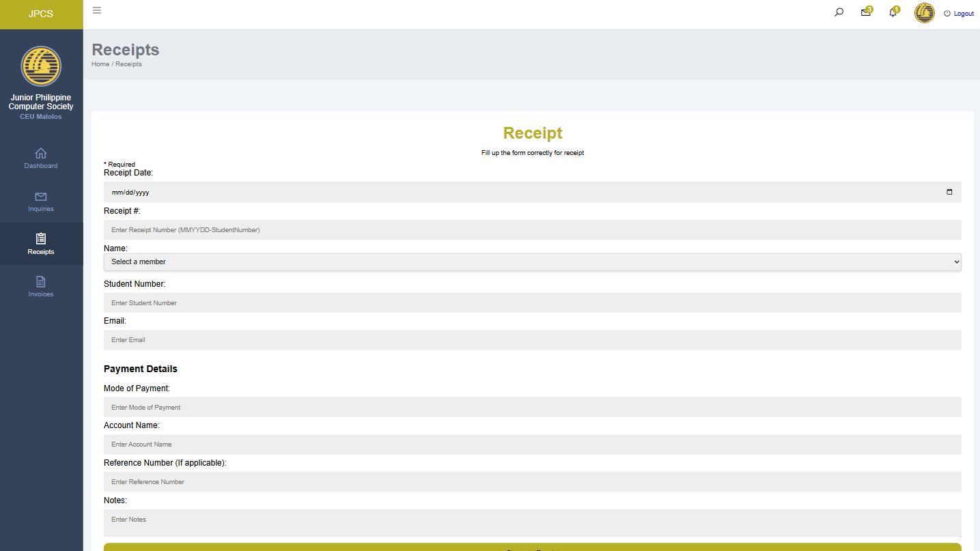This screenshot has width=980, height=551.
Task: Open the user profile avatar in header
Action: (925, 13)
